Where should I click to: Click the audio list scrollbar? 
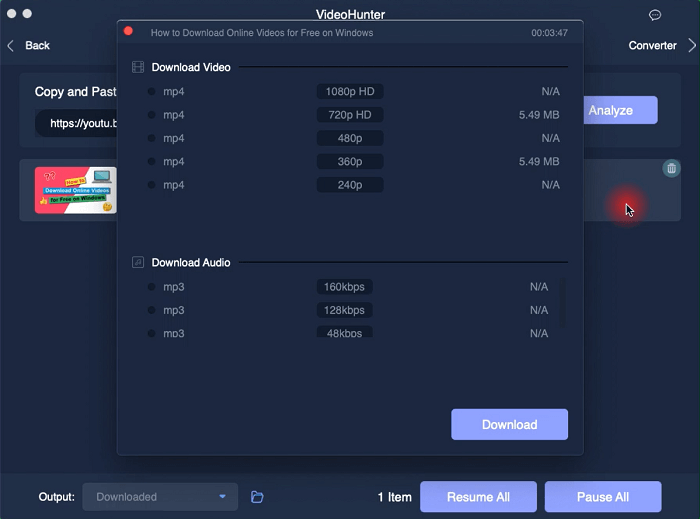click(x=562, y=303)
